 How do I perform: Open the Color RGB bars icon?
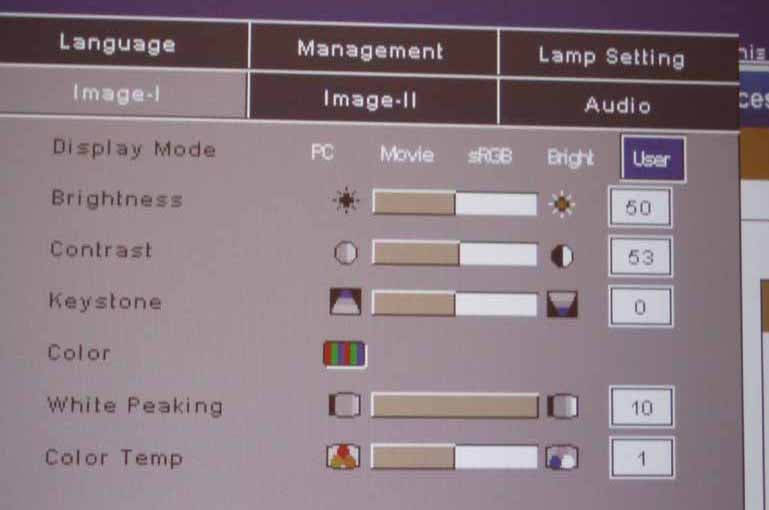pyautogui.click(x=345, y=354)
